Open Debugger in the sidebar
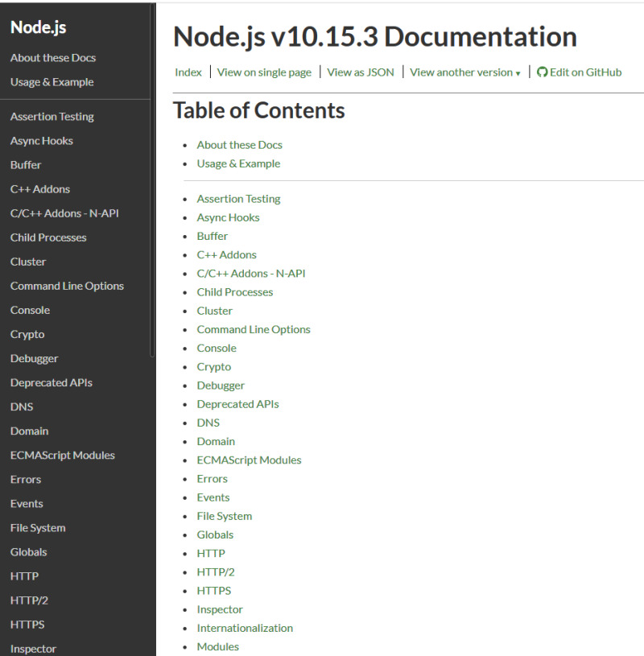The height and width of the screenshot is (656, 644). click(x=35, y=359)
